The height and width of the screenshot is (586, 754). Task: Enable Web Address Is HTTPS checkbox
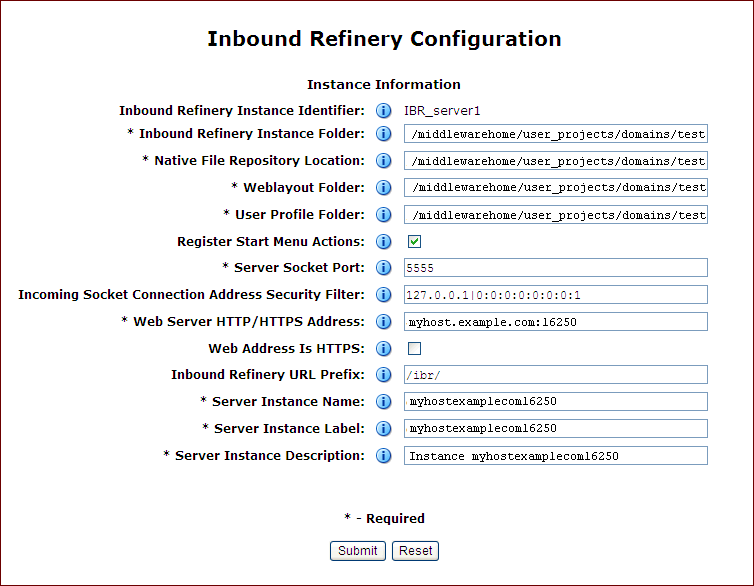point(415,349)
